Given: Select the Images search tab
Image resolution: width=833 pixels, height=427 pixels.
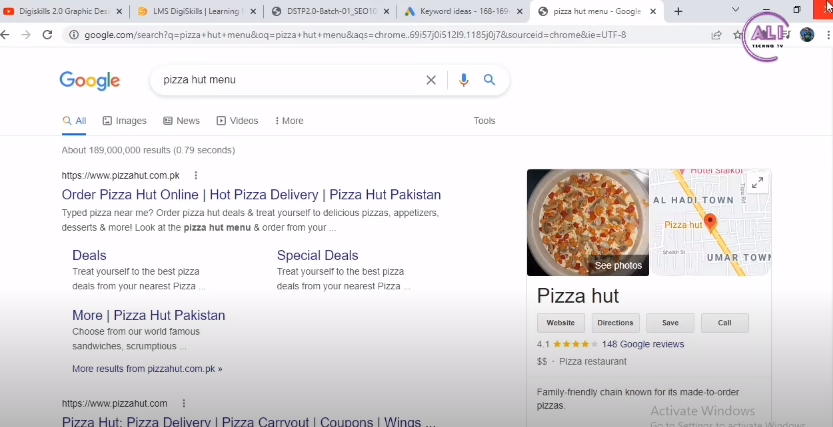Looking at the screenshot, I should (124, 121).
